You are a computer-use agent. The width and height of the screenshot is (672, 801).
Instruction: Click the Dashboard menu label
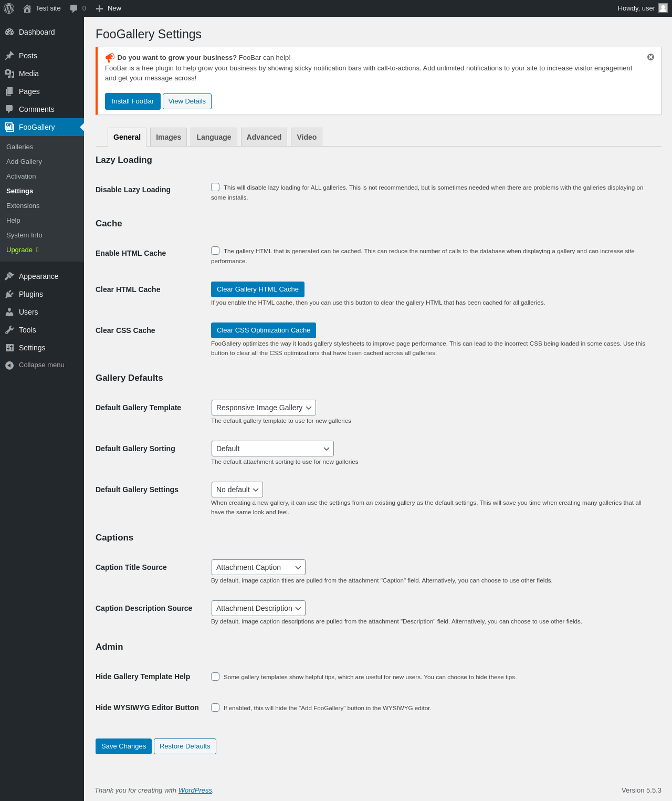point(37,32)
